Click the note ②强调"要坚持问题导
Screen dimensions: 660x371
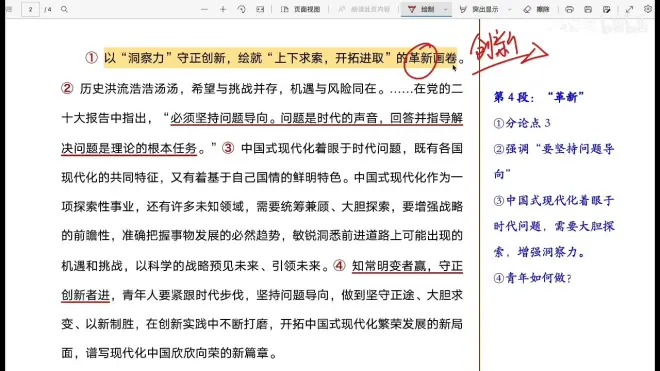coord(554,149)
